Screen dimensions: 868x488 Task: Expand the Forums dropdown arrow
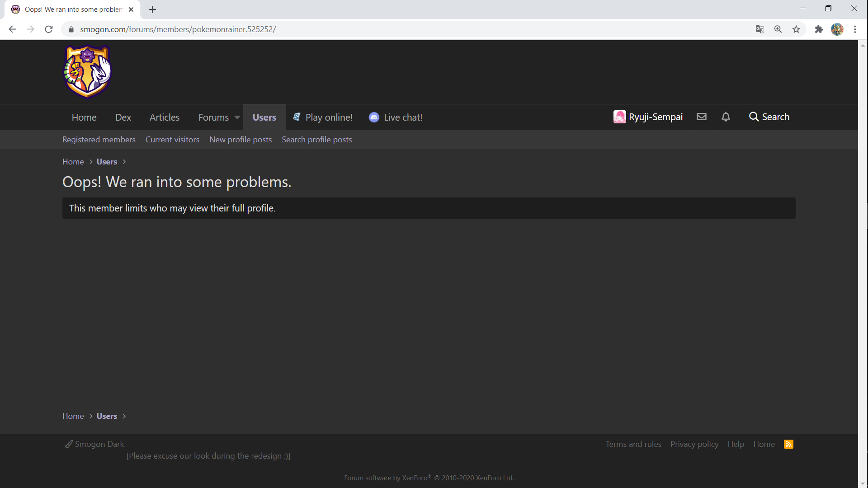[237, 117]
